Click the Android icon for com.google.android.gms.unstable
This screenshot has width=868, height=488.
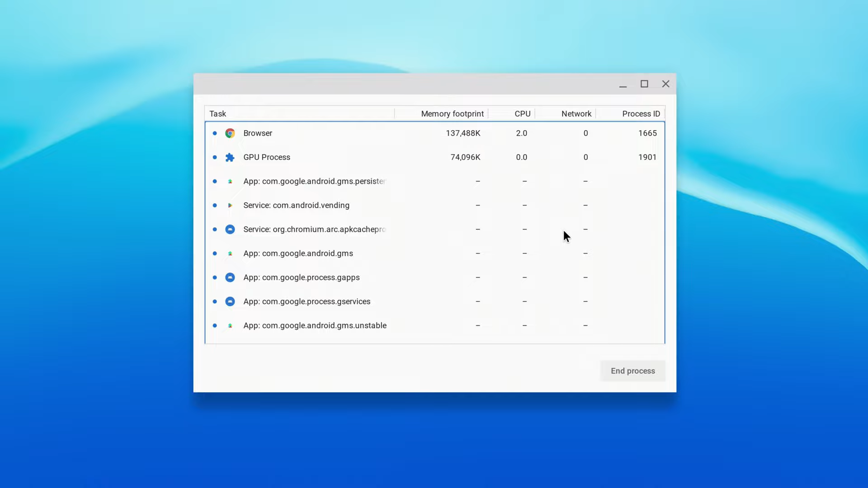(230, 325)
